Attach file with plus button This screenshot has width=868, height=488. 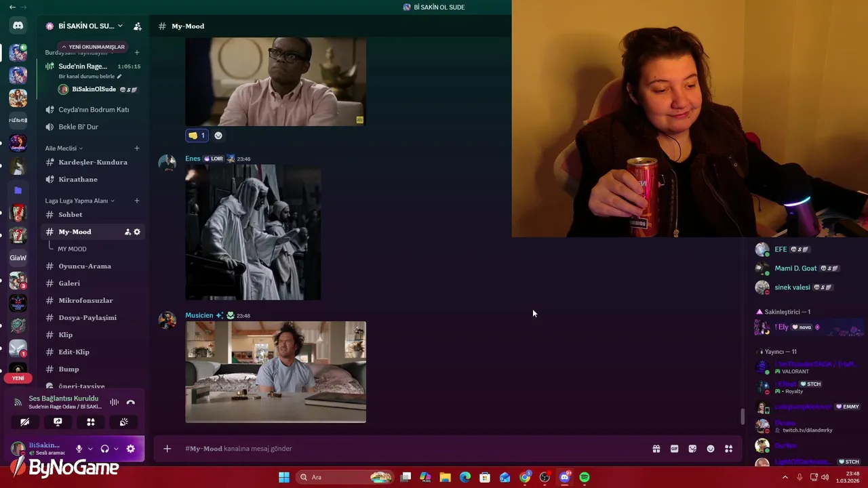(167, 449)
